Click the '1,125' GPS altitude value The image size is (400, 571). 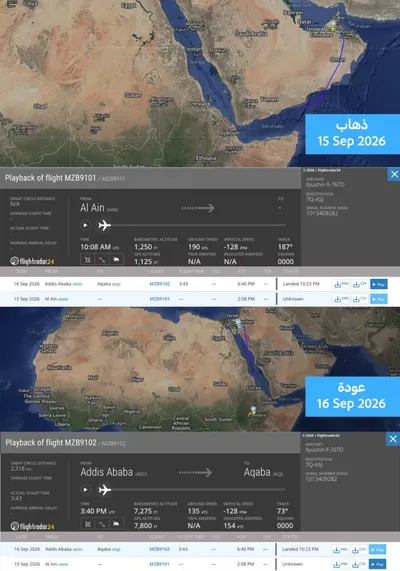(x=143, y=261)
